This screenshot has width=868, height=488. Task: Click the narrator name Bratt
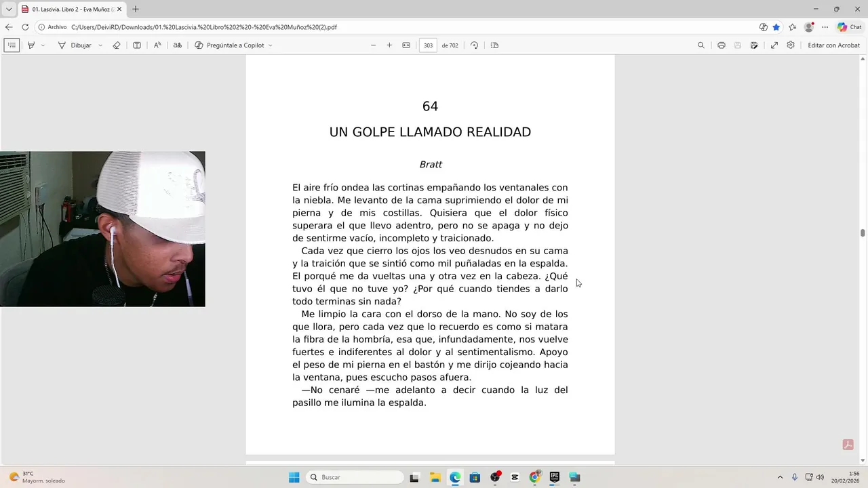[431, 165]
